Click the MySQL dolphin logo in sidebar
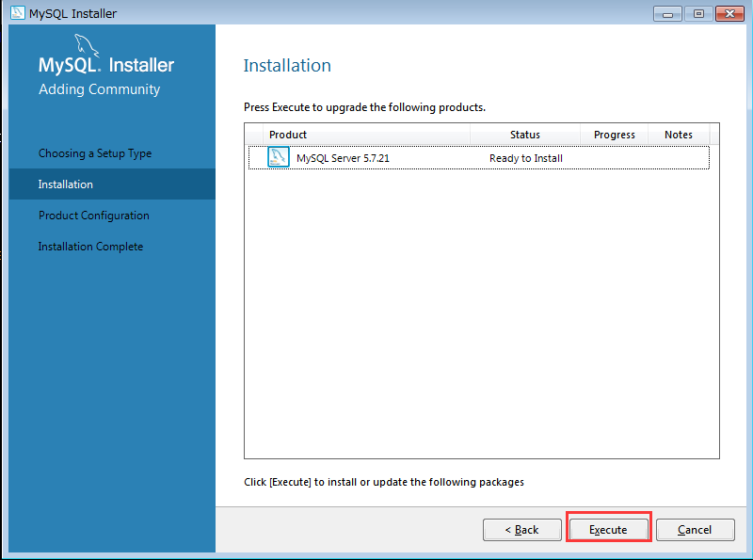Viewport: 753px width, 560px height. pyautogui.click(x=87, y=45)
